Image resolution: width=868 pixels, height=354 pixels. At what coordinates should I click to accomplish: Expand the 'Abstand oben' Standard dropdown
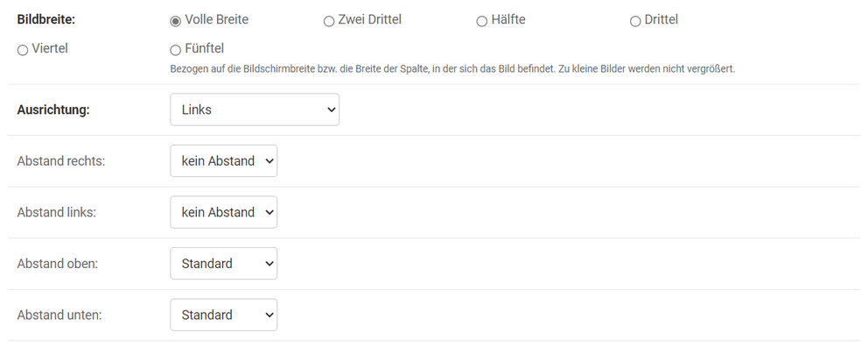[x=223, y=263]
